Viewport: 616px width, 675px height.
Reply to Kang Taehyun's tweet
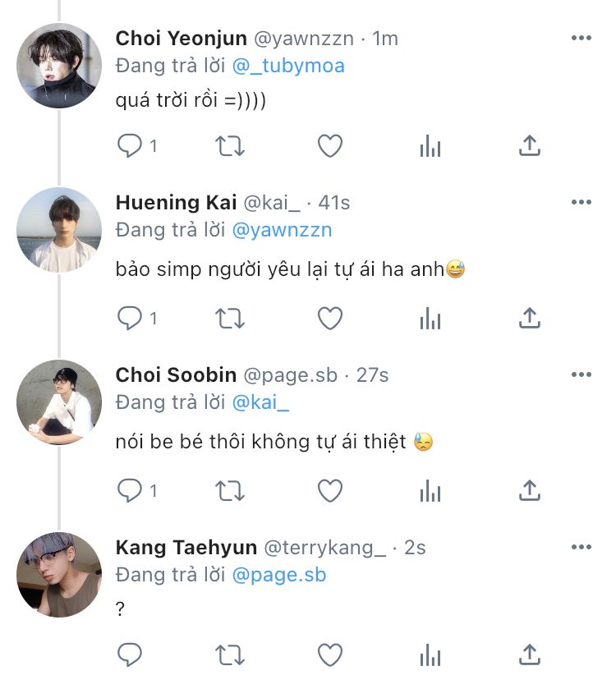pyautogui.click(x=130, y=654)
